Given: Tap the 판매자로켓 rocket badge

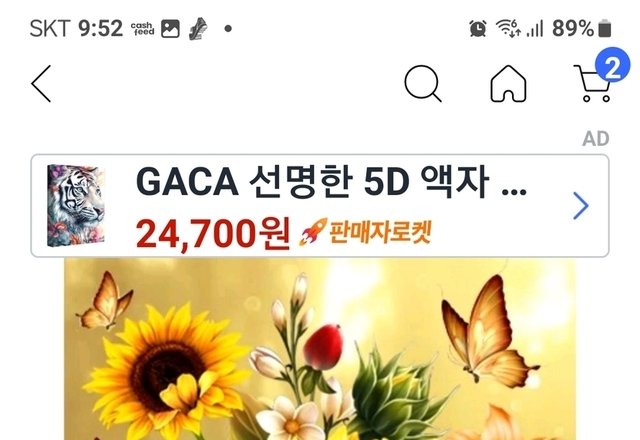Looking at the screenshot, I should point(365,232).
